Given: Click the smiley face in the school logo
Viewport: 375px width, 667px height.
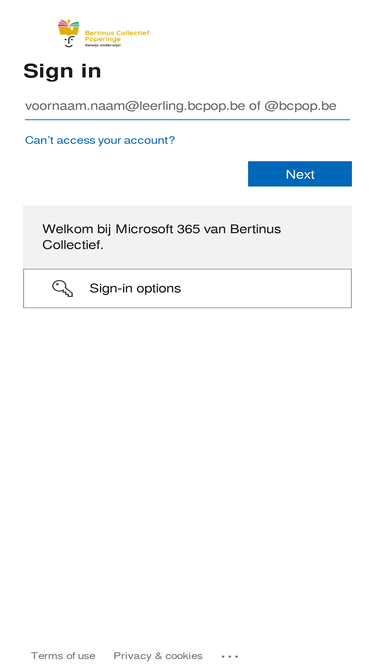Looking at the screenshot, I should click(x=69, y=41).
